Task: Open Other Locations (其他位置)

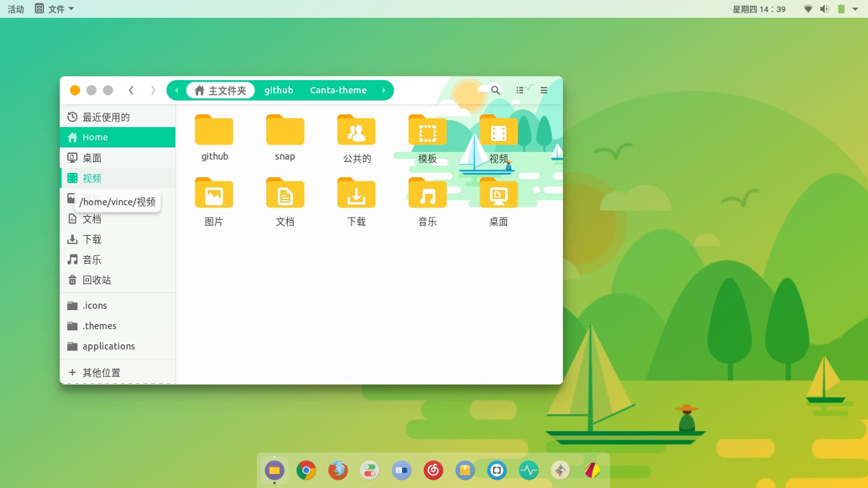Action: pos(117,372)
